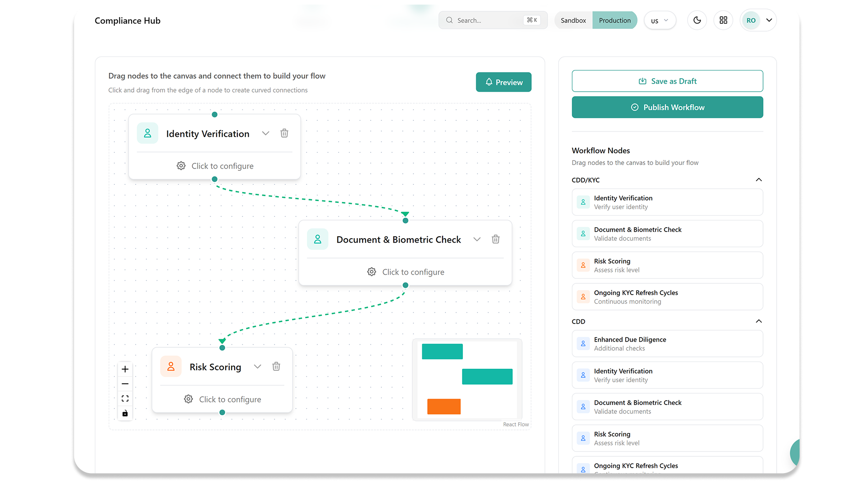Expand the Identity Verification node chevron

(x=266, y=133)
